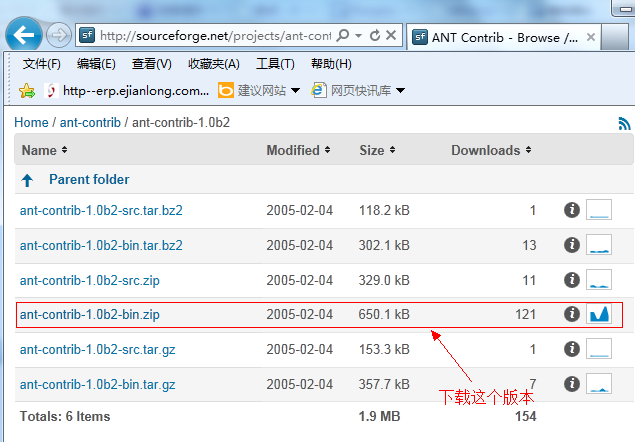Viewport: 635px width, 442px height.
Task: Download ant-contrib-1.0b2-bin.tar.gz
Action: pyautogui.click(x=98, y=384)
